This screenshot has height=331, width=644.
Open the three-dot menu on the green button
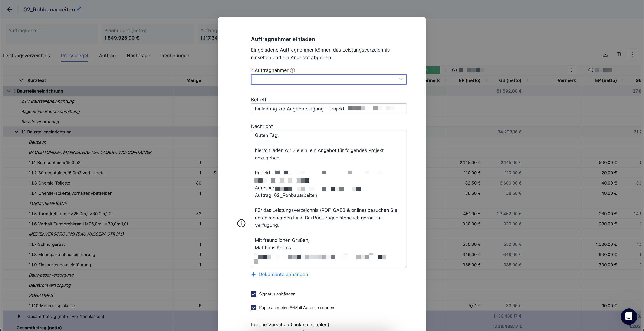pos(434,70)
